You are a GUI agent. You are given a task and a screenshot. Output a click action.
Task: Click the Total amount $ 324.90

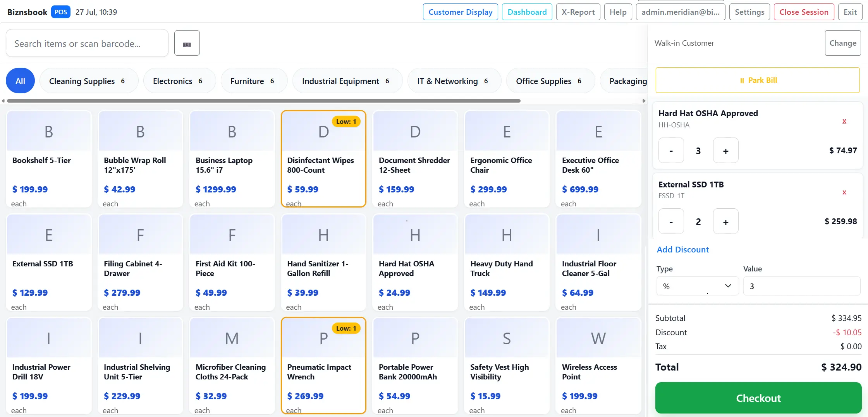click(x=841, y=367)
